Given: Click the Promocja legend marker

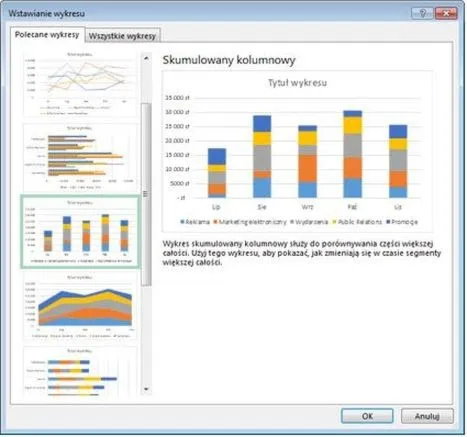Looking at the screenshot, I should point(388,222).
